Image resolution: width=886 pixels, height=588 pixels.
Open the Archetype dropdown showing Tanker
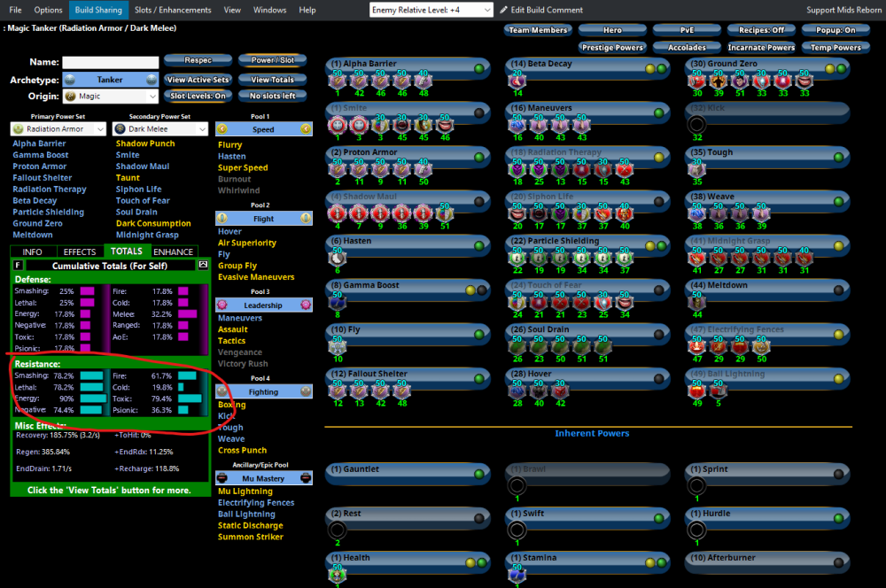(x=111, y=80)
